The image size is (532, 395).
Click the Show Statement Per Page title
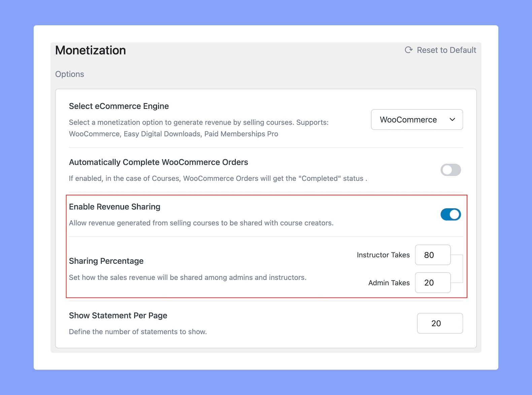118,315
